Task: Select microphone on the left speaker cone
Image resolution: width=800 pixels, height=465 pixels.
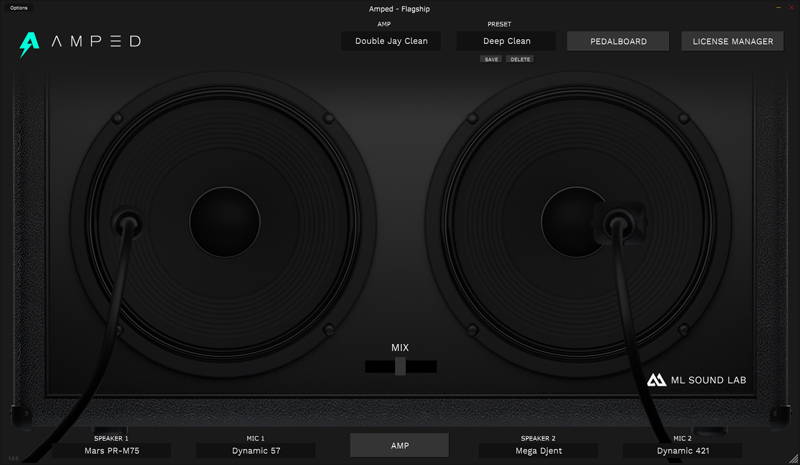Action: [128, 224]
